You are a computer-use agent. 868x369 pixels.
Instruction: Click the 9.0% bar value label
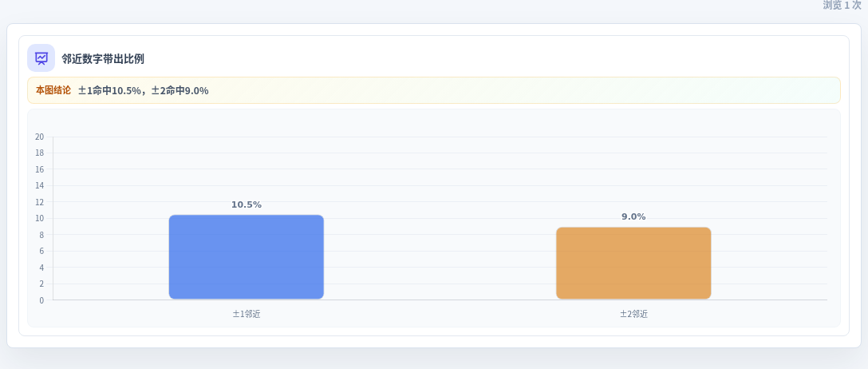[633, 217]
